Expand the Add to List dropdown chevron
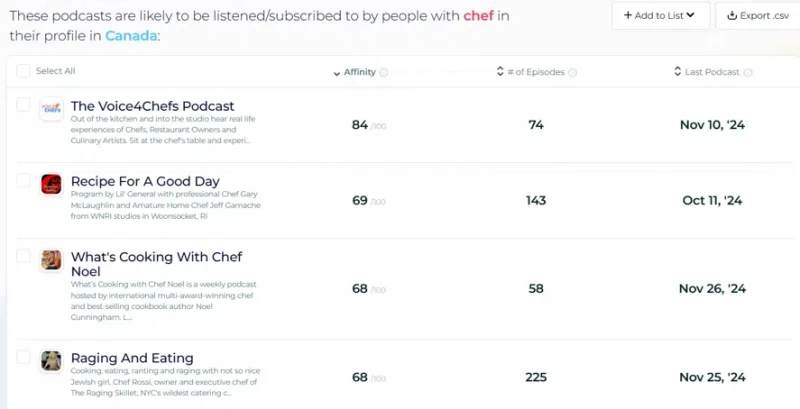Image resolution: width=800 pixels, height=409 pixels. click(x=690, y=15)
